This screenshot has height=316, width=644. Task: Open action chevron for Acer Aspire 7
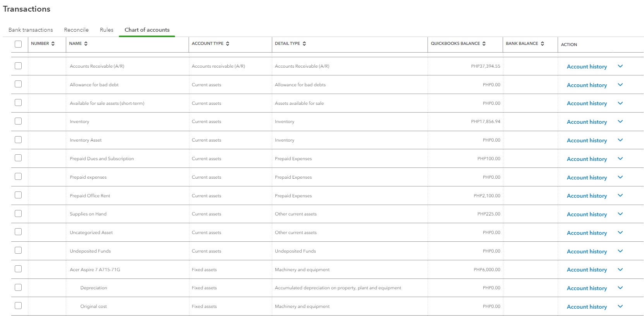click(x=620, y=269)
